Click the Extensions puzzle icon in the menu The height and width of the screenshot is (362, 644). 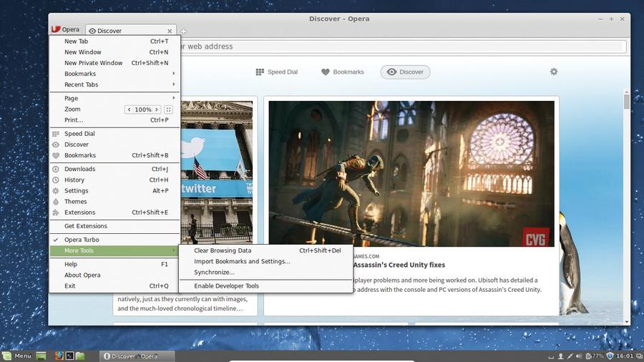click(x=56, y=212)
